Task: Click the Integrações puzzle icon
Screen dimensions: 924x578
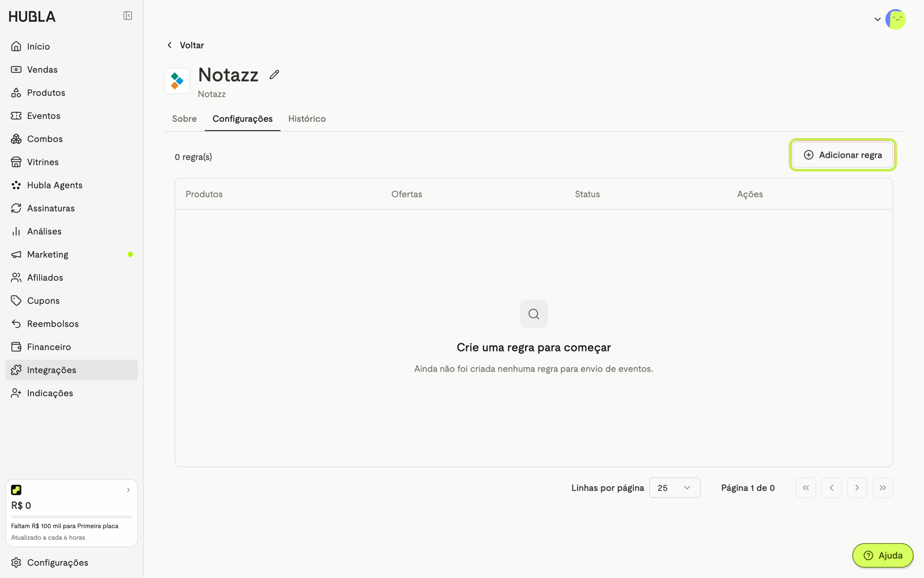Action: point(16,370)
